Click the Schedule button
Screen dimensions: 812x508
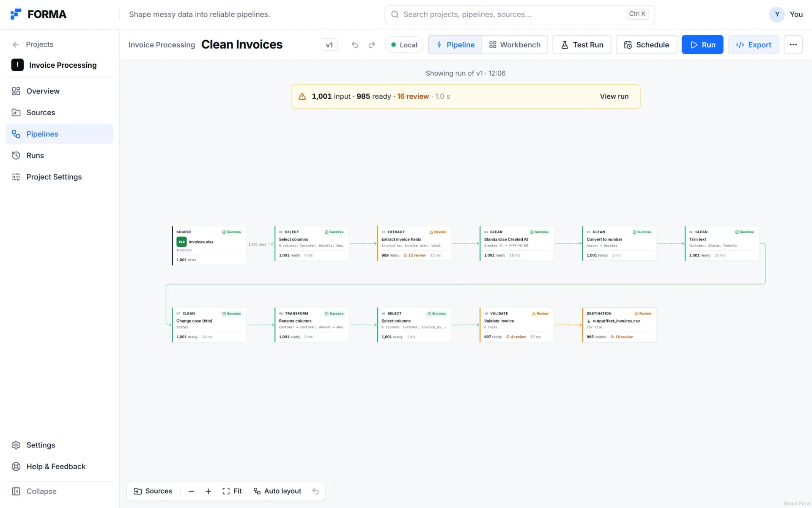(646, 44)
